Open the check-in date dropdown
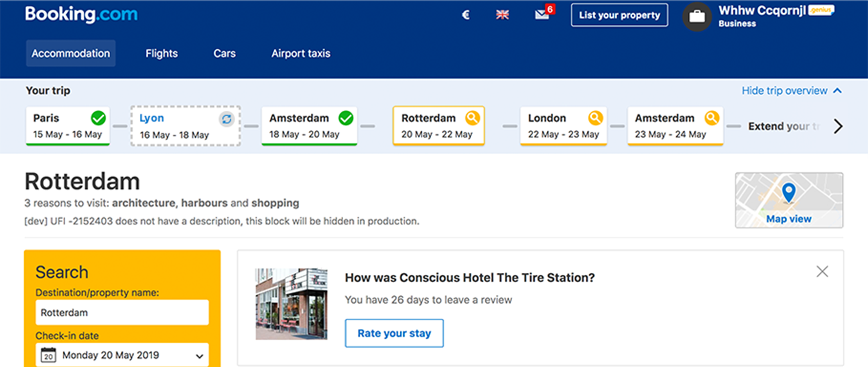This screenshot has height=367, width=868. point(122,355)
